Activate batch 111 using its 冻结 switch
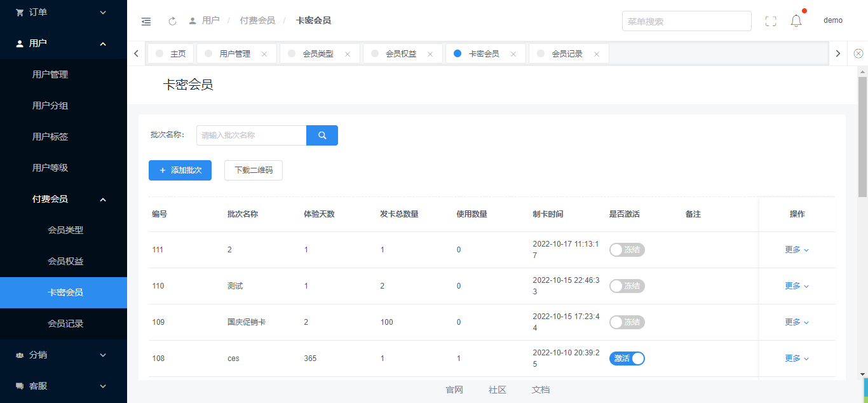The width and height of the screenshot is (868, 403). click(x=627, y=250)
